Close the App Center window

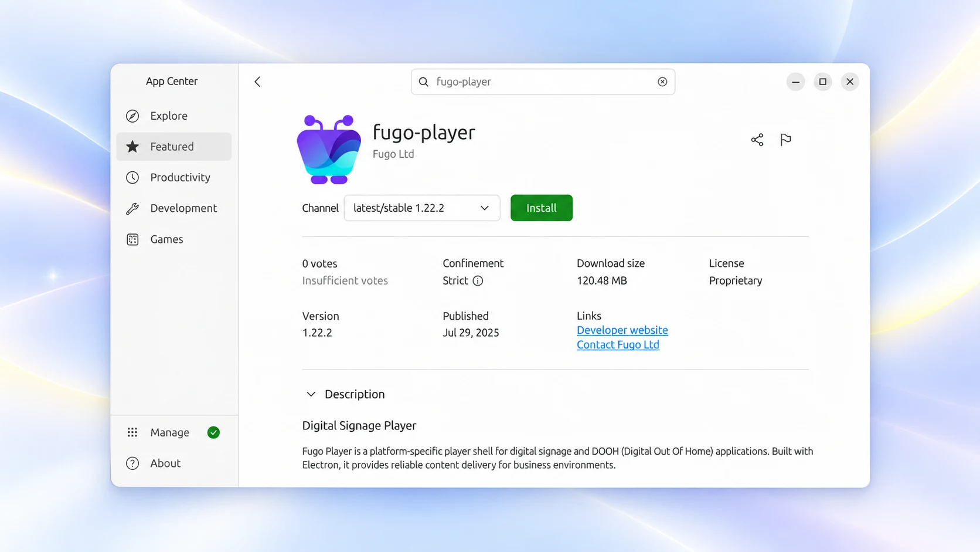[850, 82]
